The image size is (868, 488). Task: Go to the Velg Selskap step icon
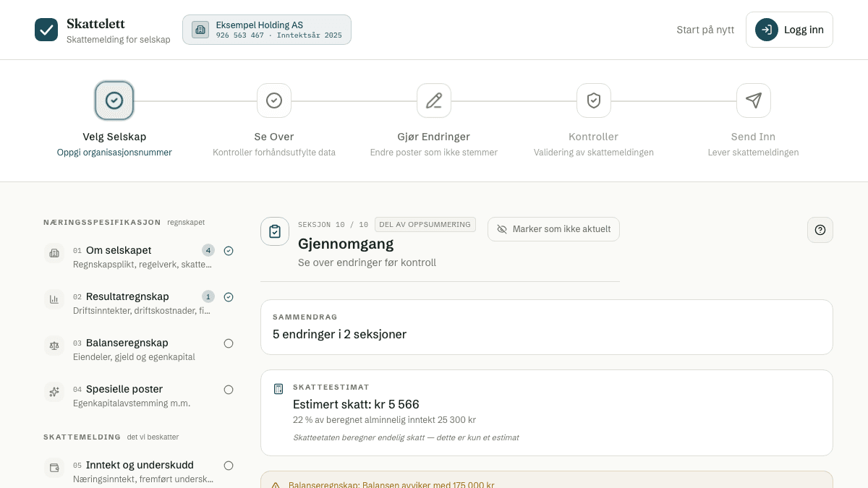[114, 100]
